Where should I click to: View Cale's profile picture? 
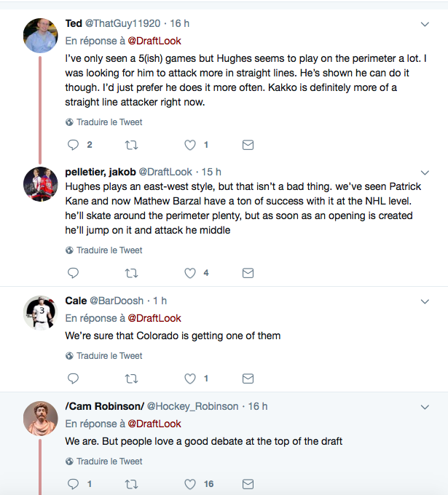click(41, 313)
